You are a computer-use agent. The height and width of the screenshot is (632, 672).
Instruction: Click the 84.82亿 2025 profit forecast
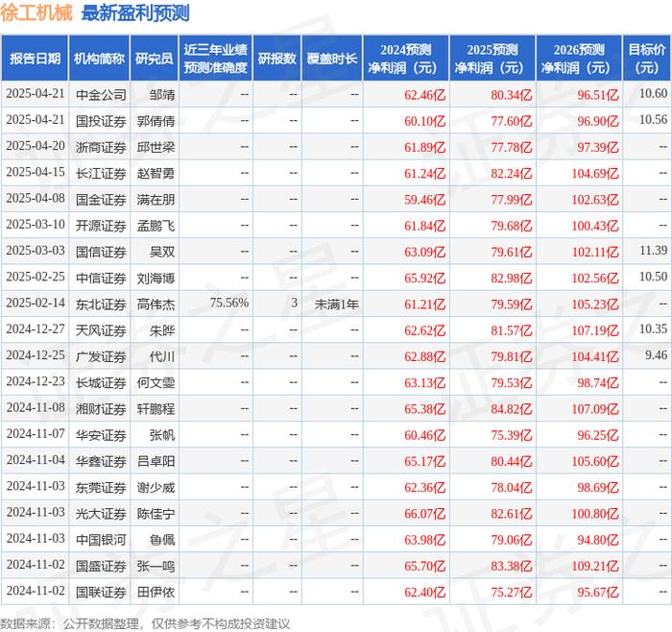click(x=512, y=408)
